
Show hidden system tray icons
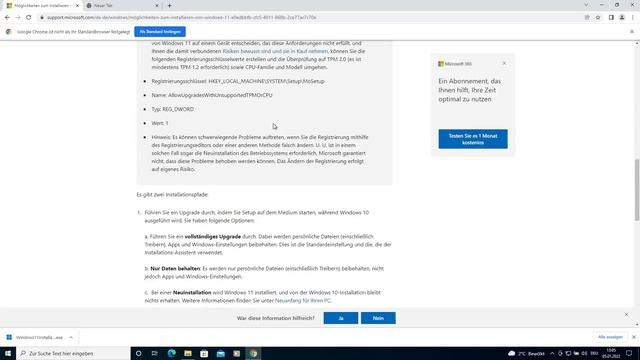coord(552,353)
